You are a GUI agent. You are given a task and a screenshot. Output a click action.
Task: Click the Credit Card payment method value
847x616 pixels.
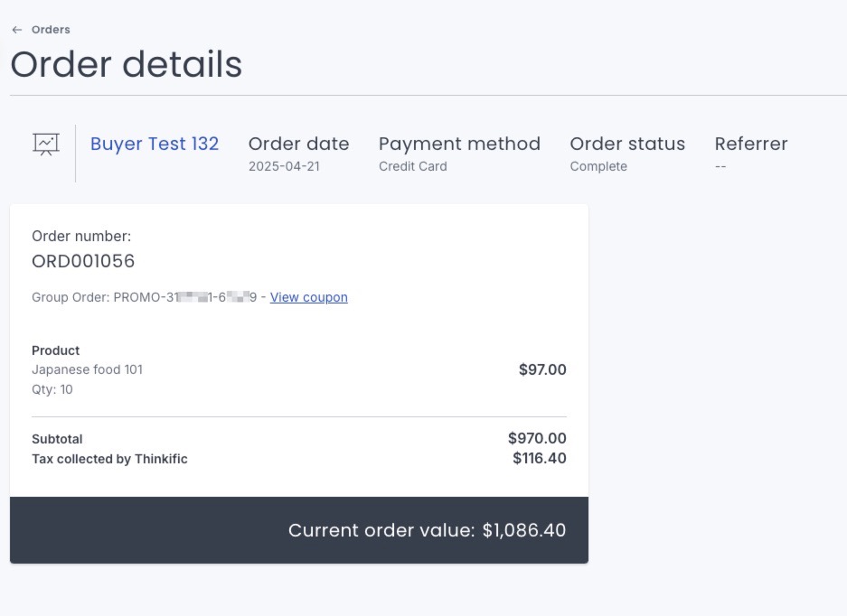(413, 166)
